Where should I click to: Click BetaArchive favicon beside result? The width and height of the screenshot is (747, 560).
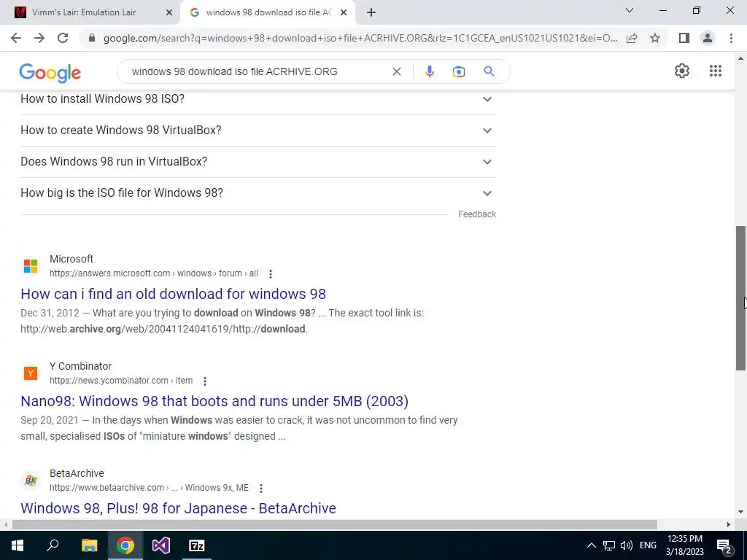(x=31, y=480)
